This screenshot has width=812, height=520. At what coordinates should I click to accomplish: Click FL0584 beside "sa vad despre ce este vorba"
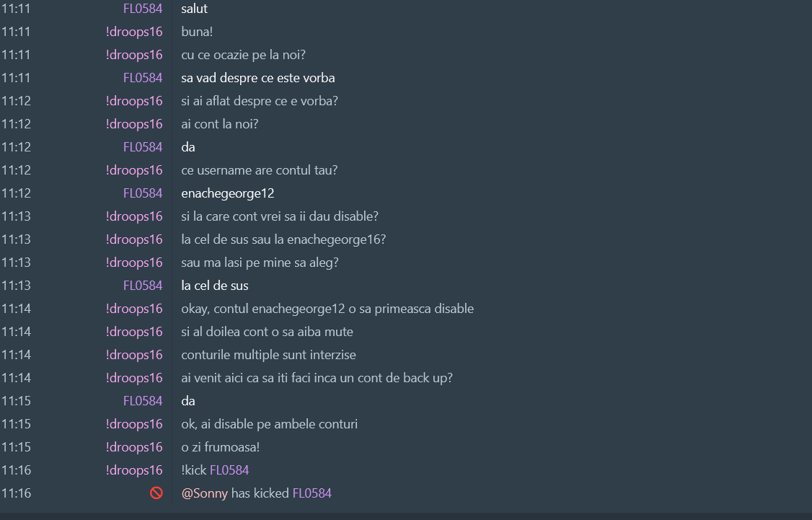pyautogui.click(x=143, y=78)
